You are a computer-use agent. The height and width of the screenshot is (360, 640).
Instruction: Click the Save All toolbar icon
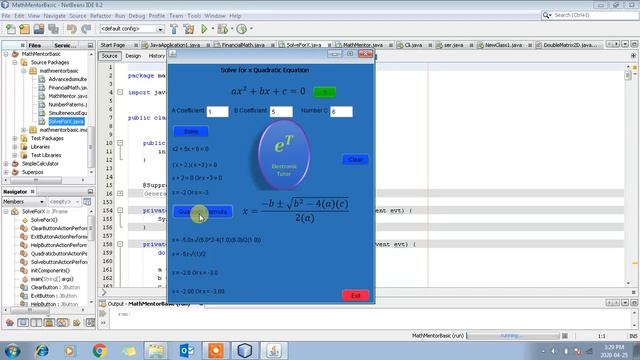pyautogui.click(x=53, y=29)
